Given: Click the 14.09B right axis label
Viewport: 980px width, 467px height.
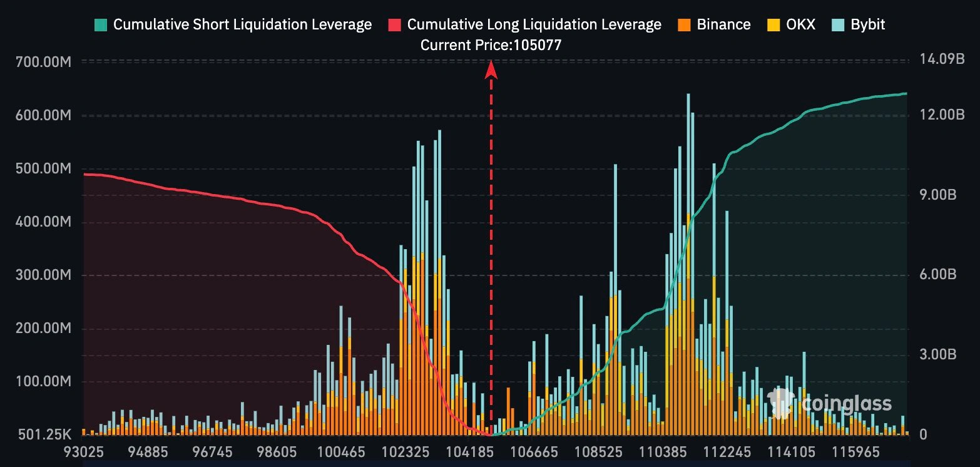Looking at the screenshot, I should pyautogui.click(x=938, y=60).
